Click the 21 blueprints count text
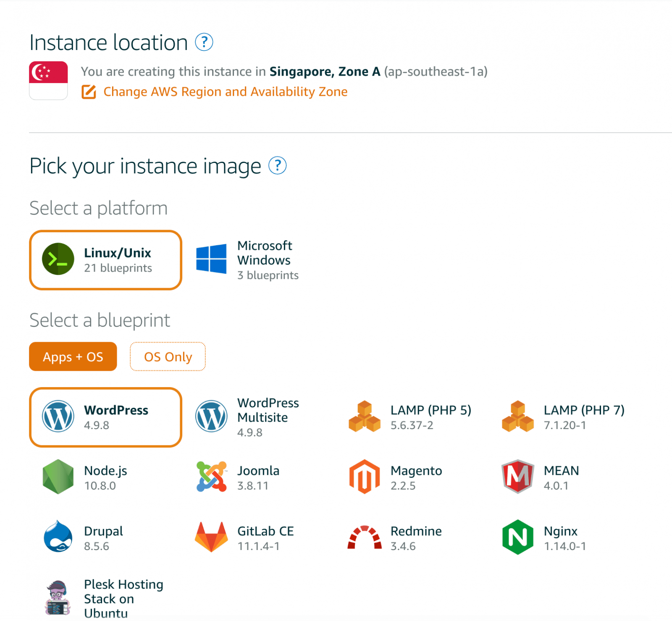 click(x=118, y=268)
